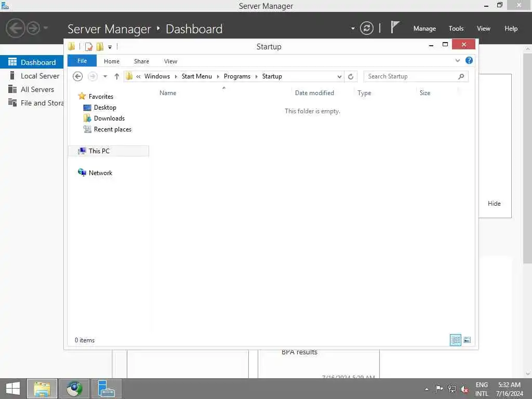Select File and Storage Services in sidebar
The height and width of the screenshot is (399, 532).
[x=32, y=103]
